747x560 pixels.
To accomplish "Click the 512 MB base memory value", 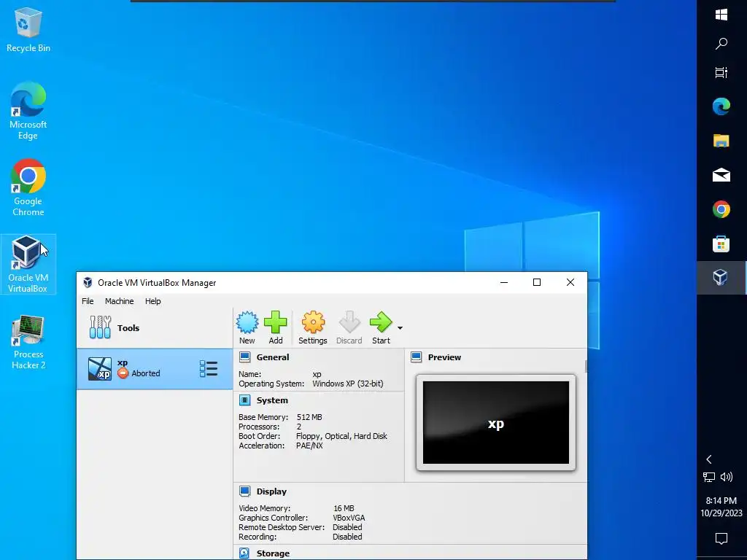I will tap(309, 417).
